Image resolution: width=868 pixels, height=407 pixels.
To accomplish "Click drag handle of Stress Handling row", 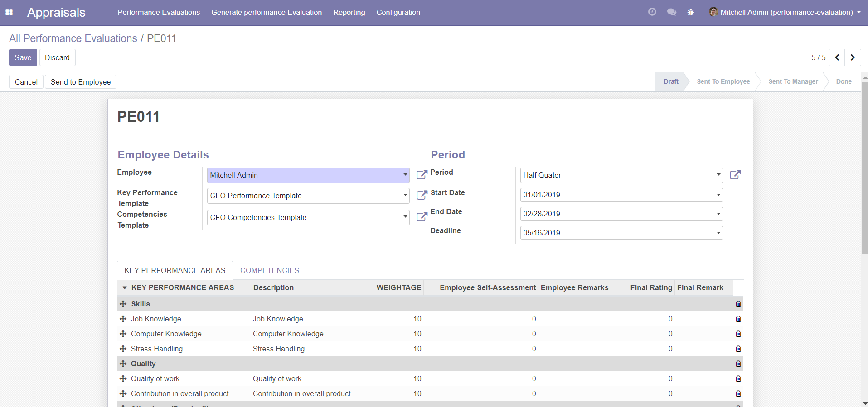I will 123,349.
